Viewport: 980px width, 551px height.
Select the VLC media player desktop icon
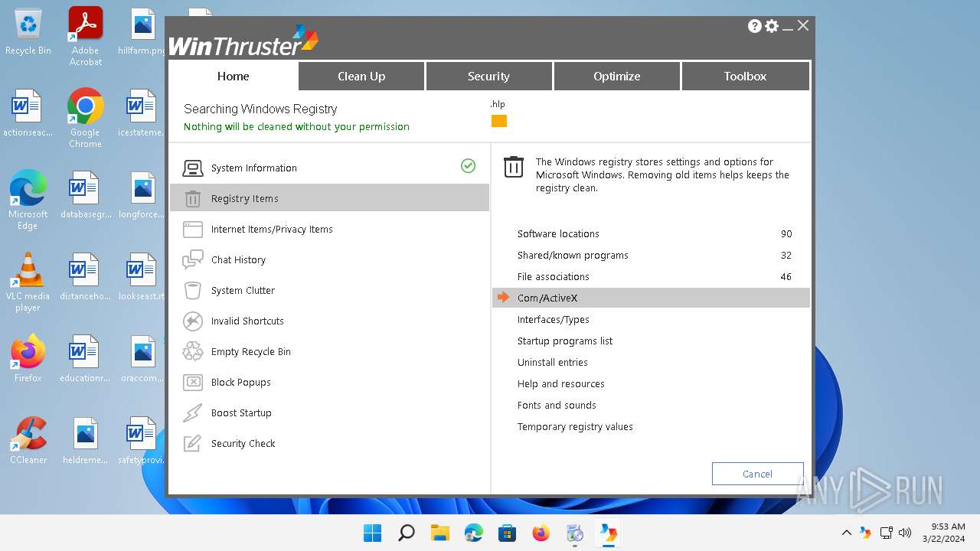(28, 282)
